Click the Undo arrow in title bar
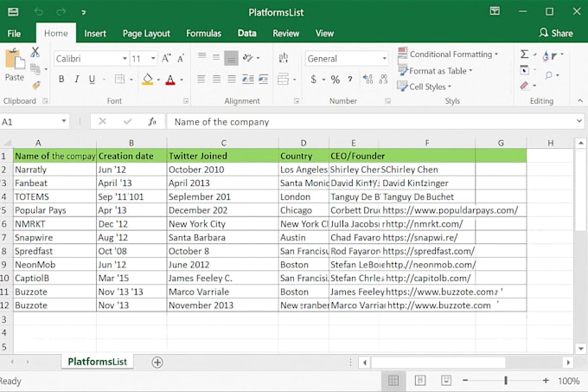Screen dimensions: 588x392 [39, 12]
